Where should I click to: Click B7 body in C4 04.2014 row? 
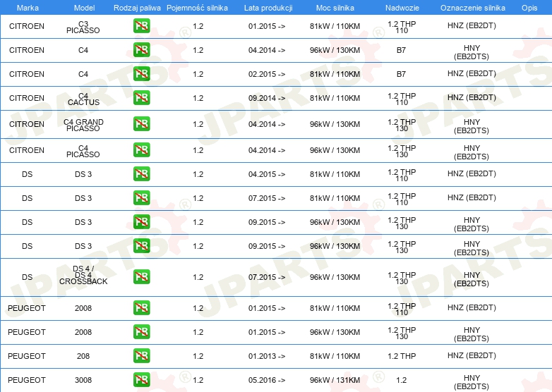(x=401, y=50)
